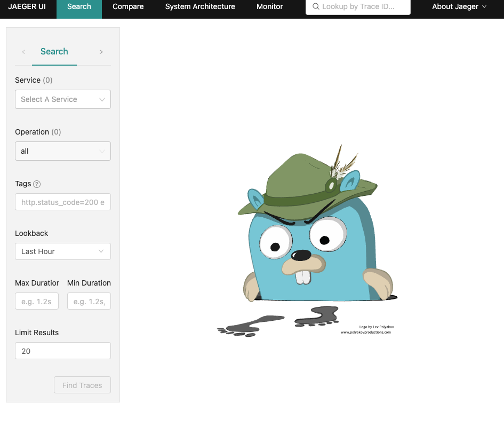
Task: Click the magnifier icon in trace lookup
Action: tap(316, 6)
